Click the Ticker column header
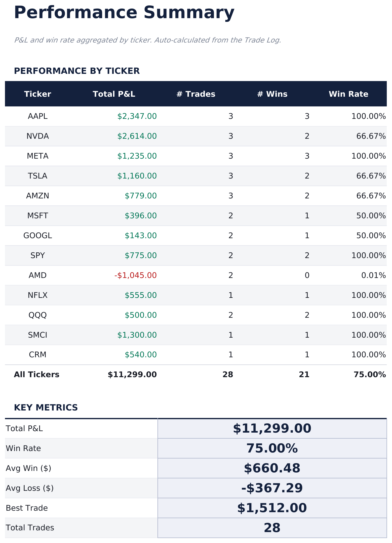Image resolution: width=392 pixels, height=543 pixels. pos(38,94)
